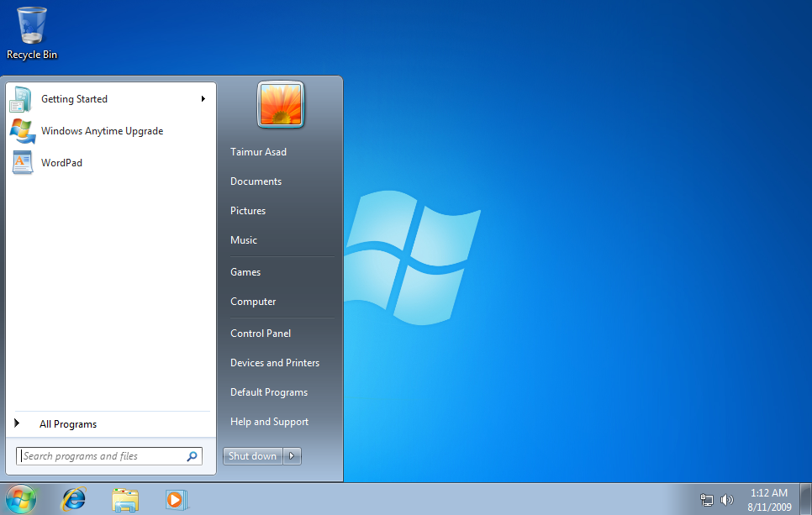Open the volume control in the system tray
The image size is (812, 515).
point(726,498)
